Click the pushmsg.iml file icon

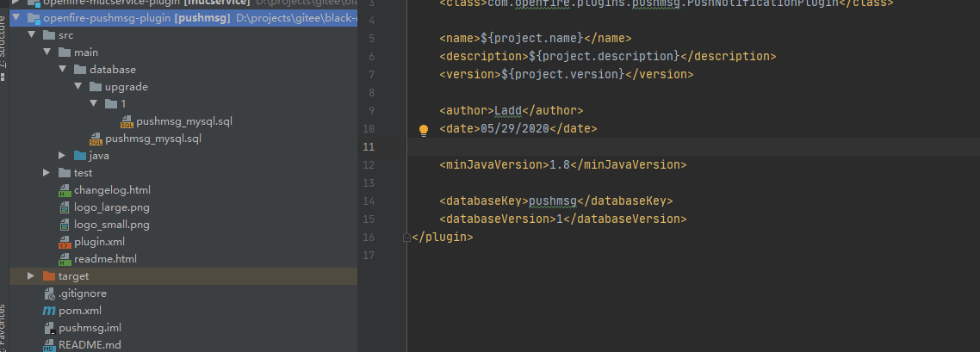49,328
